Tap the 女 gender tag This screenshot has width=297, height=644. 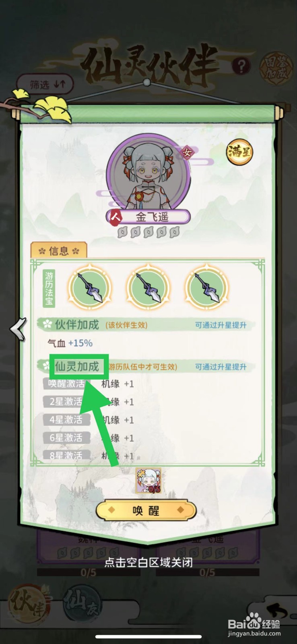[187, 153]
